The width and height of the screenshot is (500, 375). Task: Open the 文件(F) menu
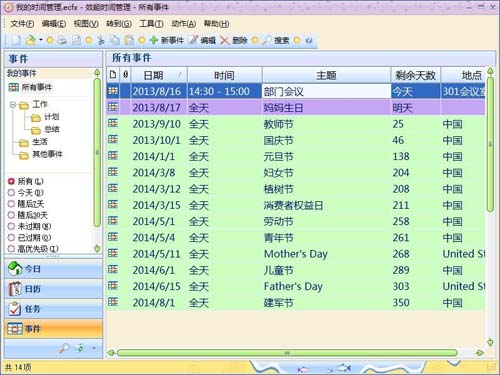click(x=22, y=24)
